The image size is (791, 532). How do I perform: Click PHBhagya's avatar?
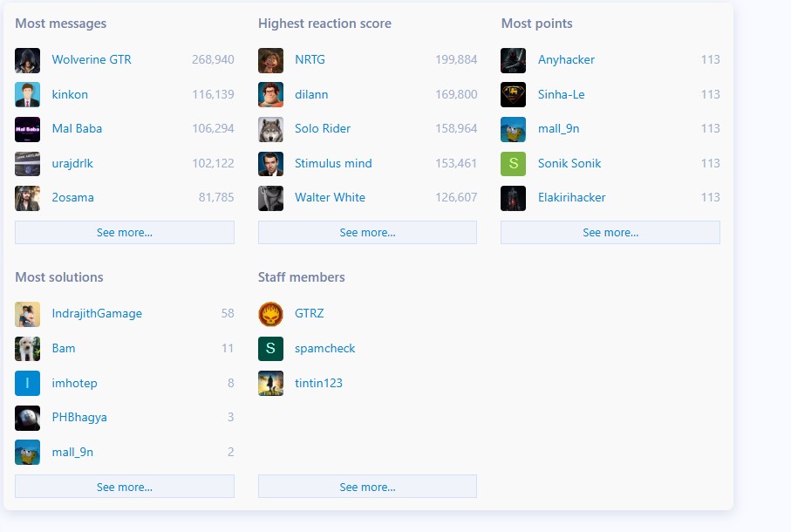point(27,418)
